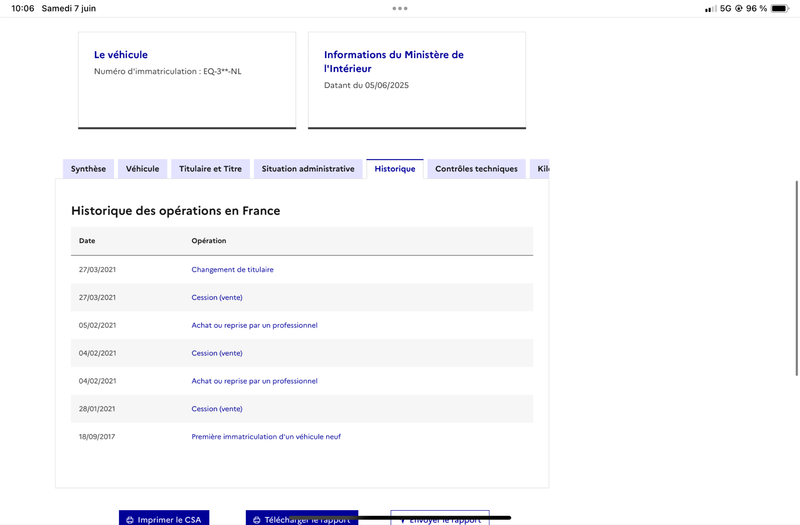Open 'Achat ou reprise par un professionnel' of 05/02/2021

click(x=254, y=325)
